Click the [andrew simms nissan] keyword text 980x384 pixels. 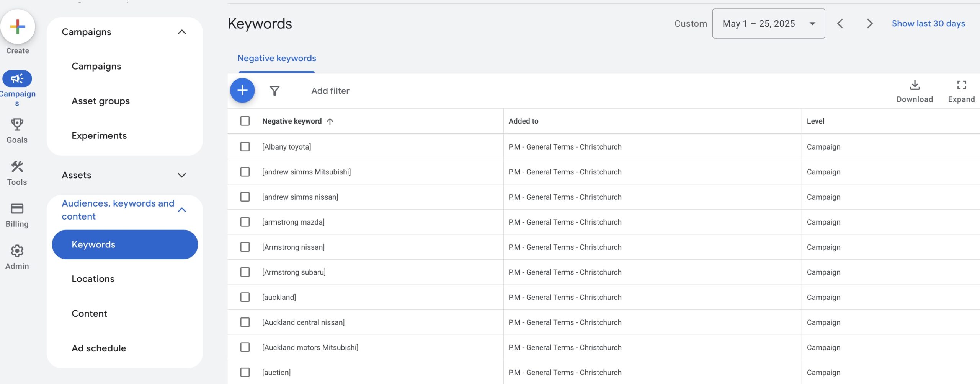tap(300, 197)
